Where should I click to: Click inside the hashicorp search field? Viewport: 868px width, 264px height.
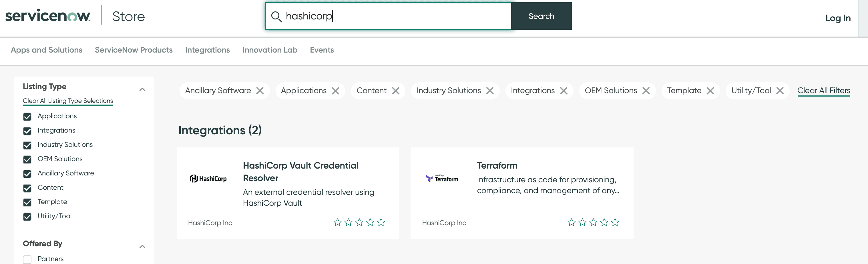pos(387,16)
